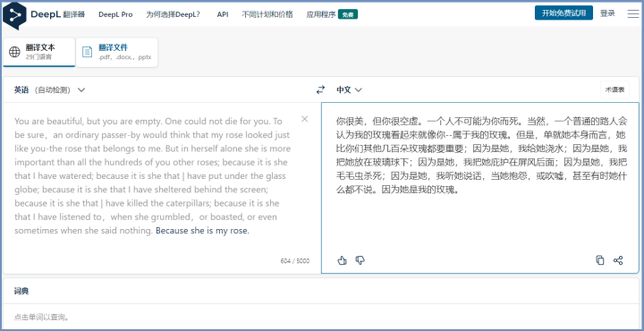The image size is (644, 331).
Task: Swap source and target languages
Action: 320,89
